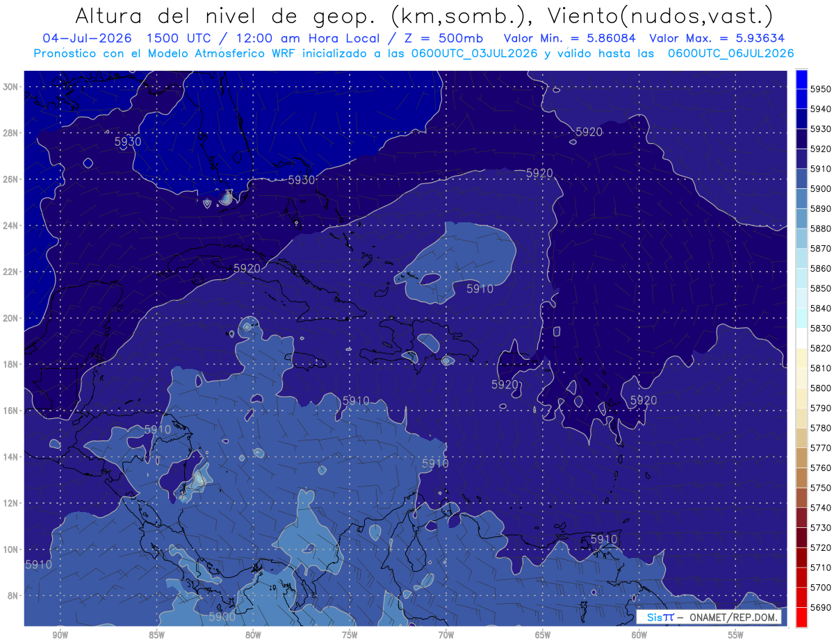Click the 5860 color scale label
This screenshot has height=644, width=834.
(821, 268)
